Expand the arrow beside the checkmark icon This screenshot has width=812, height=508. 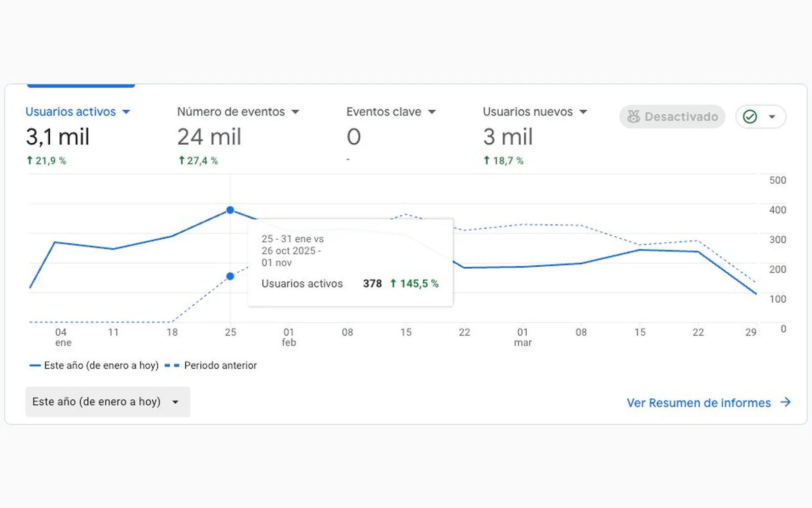pos(772,117)
